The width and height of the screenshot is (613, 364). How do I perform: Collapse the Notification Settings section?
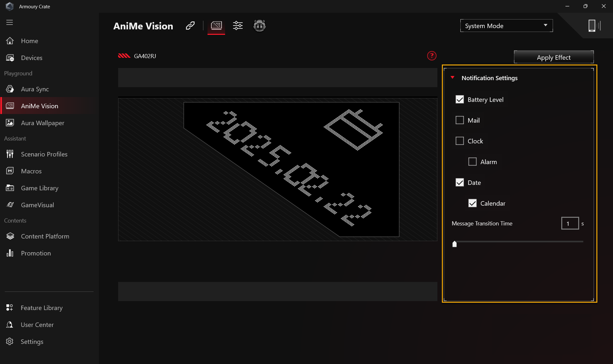coord(452,78)
